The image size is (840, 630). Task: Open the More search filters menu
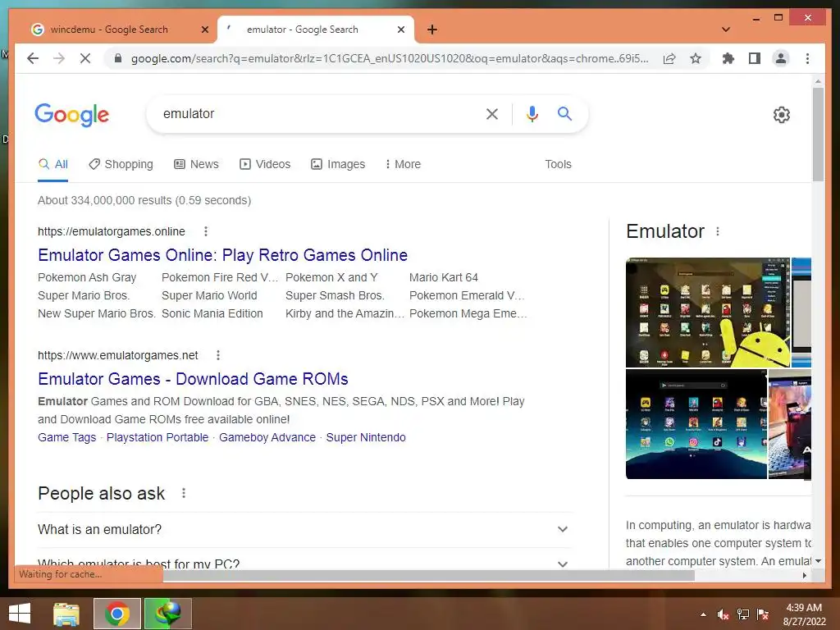pos(404,164)
